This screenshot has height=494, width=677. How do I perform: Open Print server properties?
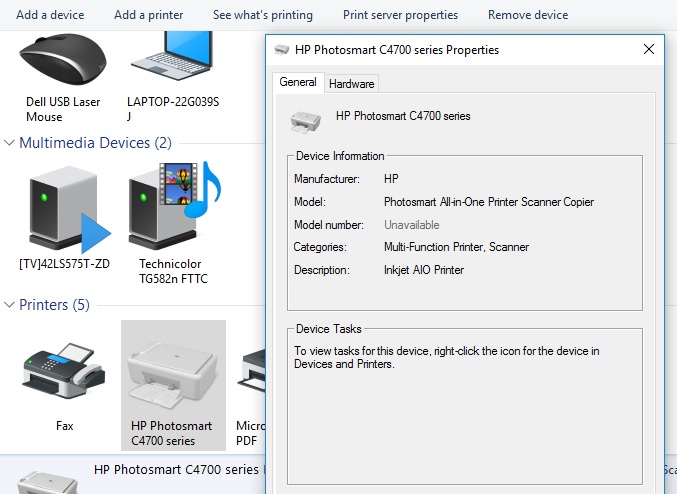(x=400, y=15)
